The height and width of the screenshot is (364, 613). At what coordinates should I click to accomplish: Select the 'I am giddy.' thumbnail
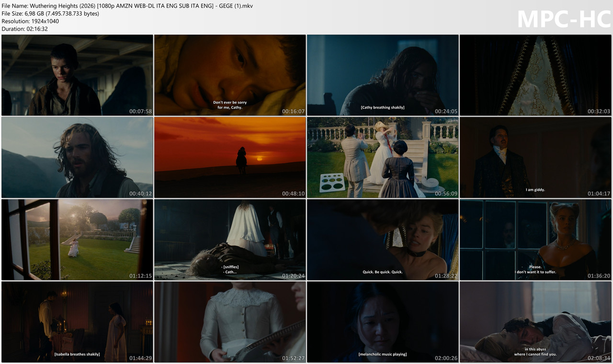(535, 157)
